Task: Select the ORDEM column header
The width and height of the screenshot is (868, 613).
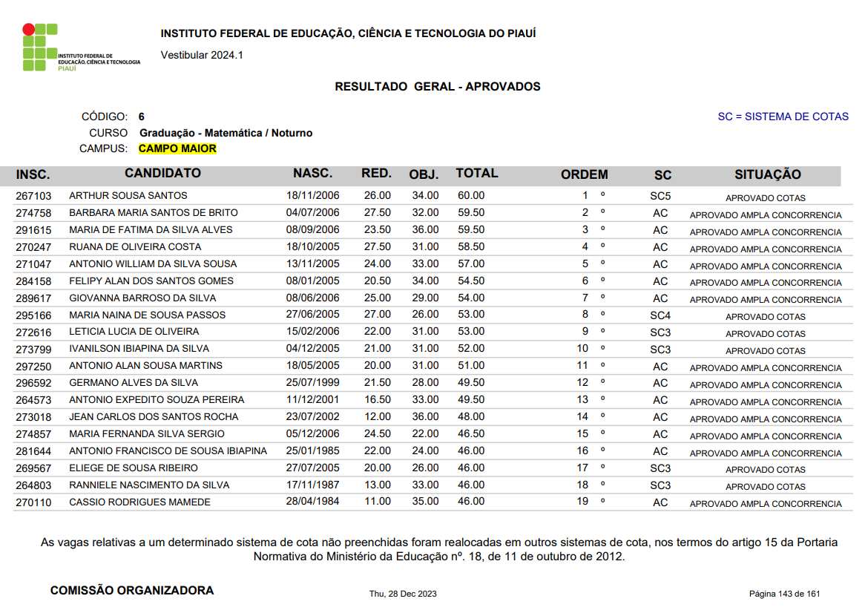Action: pos(584,175)
